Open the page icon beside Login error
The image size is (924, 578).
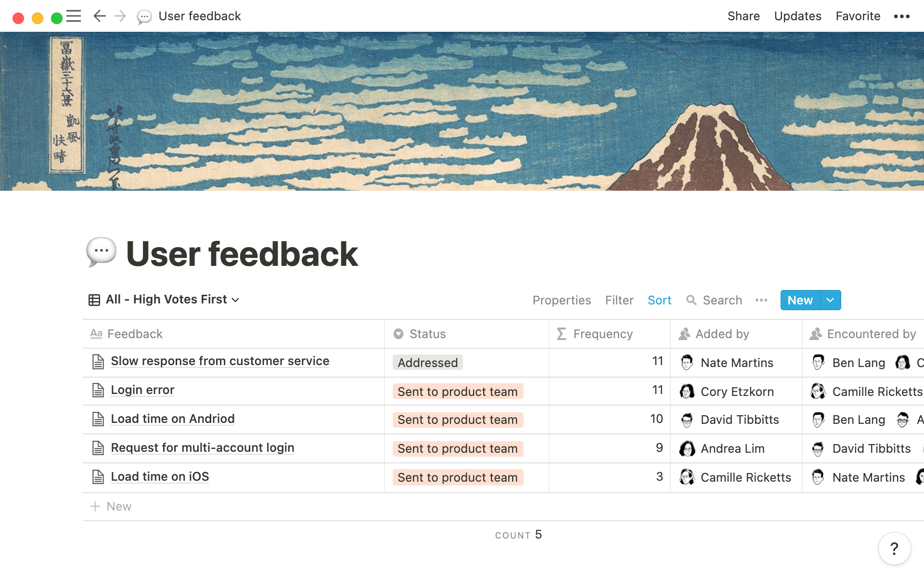pos(99,390)
